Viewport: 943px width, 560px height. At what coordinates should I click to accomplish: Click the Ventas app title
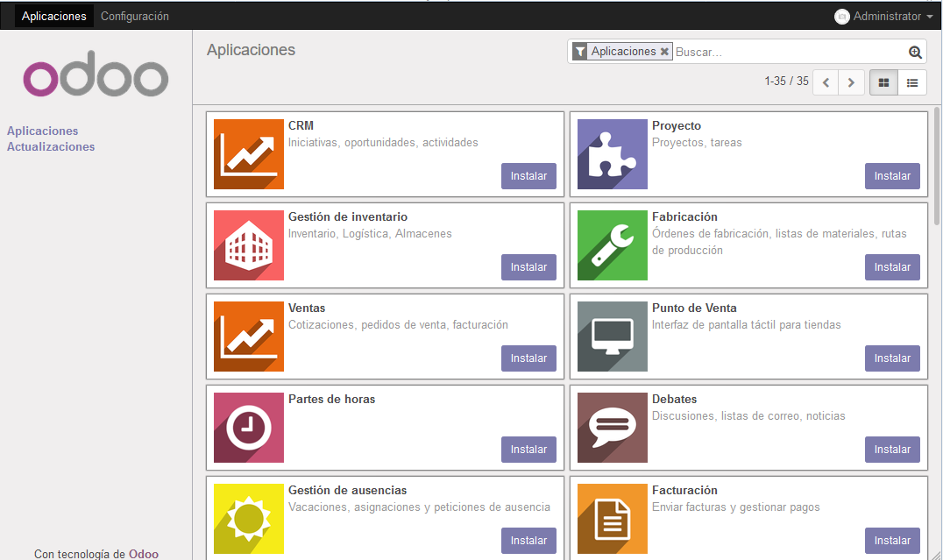pos(307,308)
